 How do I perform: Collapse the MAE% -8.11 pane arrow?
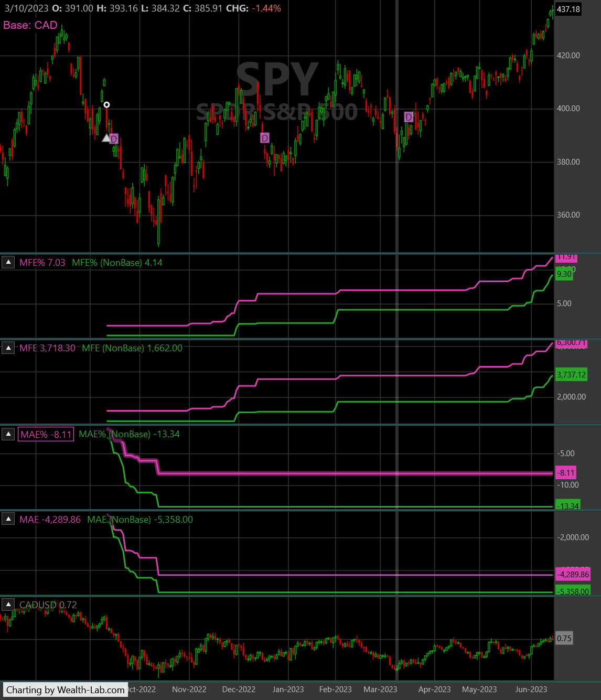coord(8,434)
